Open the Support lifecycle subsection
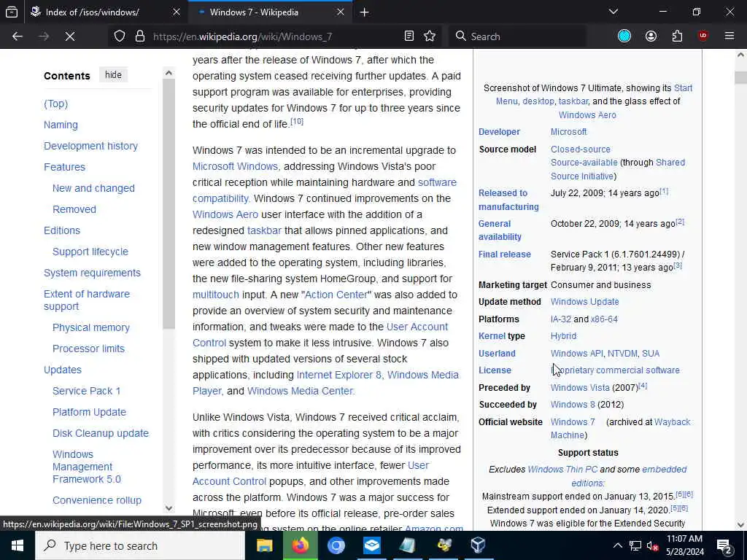The width and height of the screenshot is (747, 560). coord(90,252)
